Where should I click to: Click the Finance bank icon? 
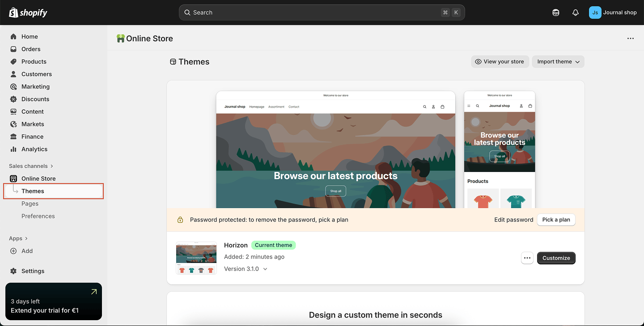pyautogui.click(x=13, y=137)
